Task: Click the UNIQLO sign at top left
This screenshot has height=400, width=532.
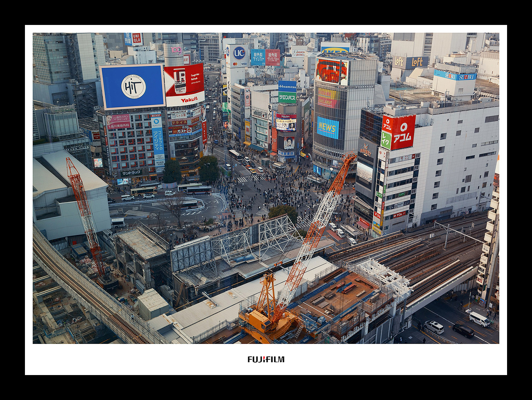Action: pos(137,38)
